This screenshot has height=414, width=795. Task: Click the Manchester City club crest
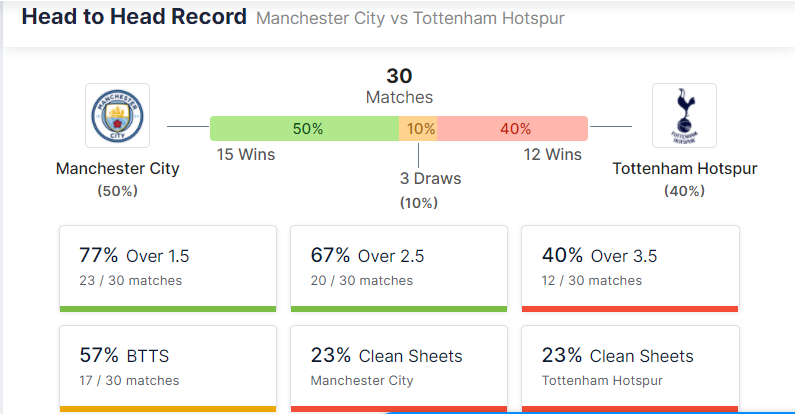click(x=118, y=115)
